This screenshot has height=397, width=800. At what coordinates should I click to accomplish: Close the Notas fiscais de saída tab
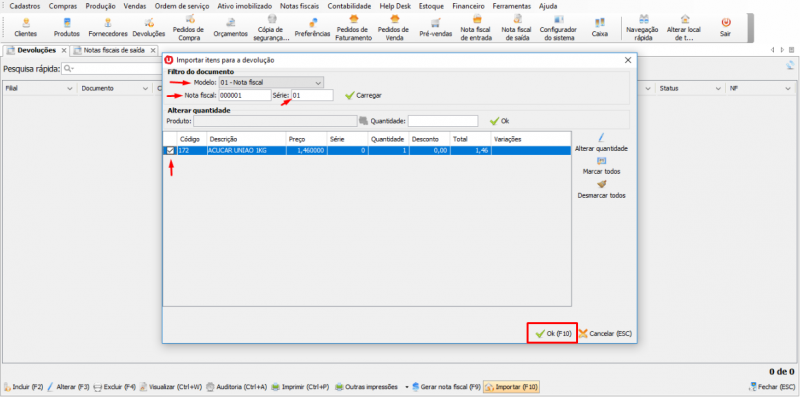(x=153, y=51)
